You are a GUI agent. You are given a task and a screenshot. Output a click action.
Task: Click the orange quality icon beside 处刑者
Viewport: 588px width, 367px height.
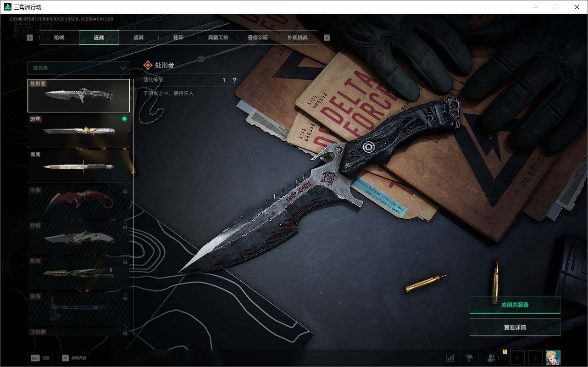coord(148,66)
